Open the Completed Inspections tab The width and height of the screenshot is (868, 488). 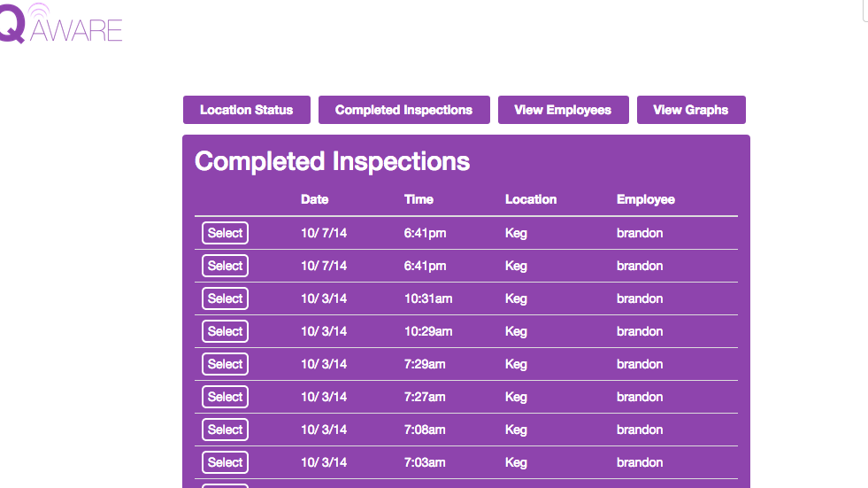(403, 110)
